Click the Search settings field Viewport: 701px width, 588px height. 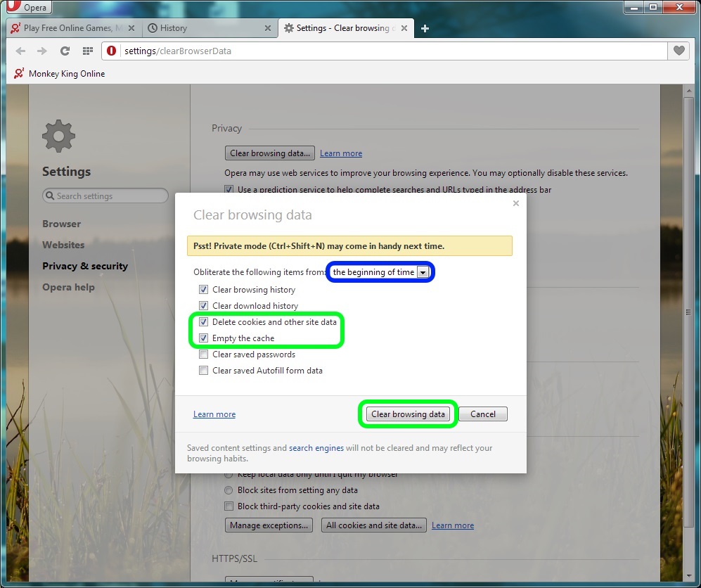(105, 196)
